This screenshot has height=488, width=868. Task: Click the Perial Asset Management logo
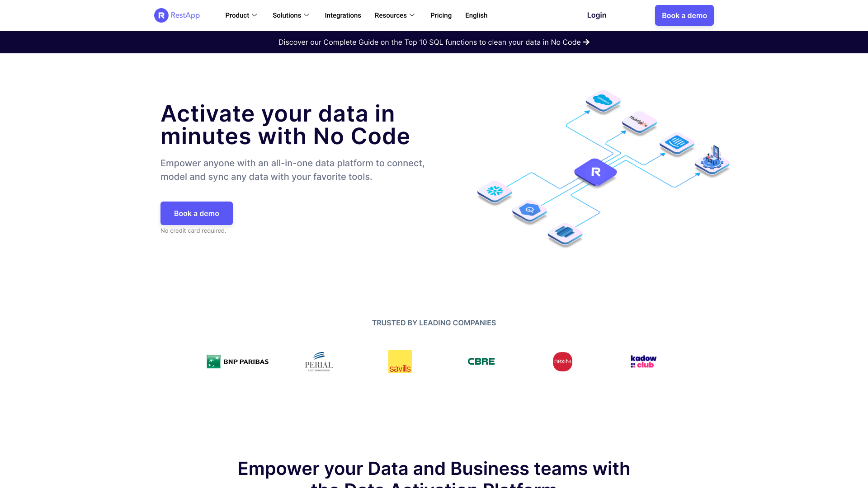coord(319,361)
